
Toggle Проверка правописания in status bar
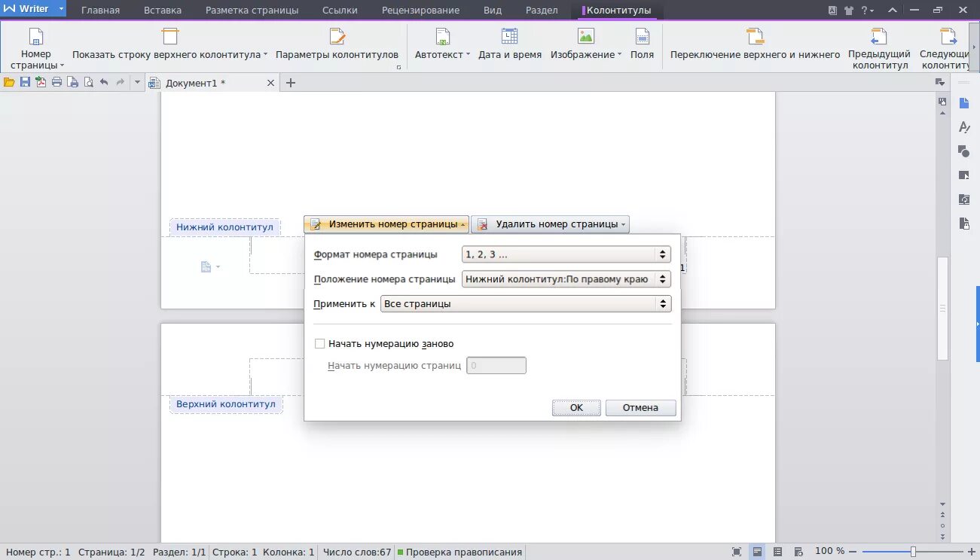click(459, 552)
